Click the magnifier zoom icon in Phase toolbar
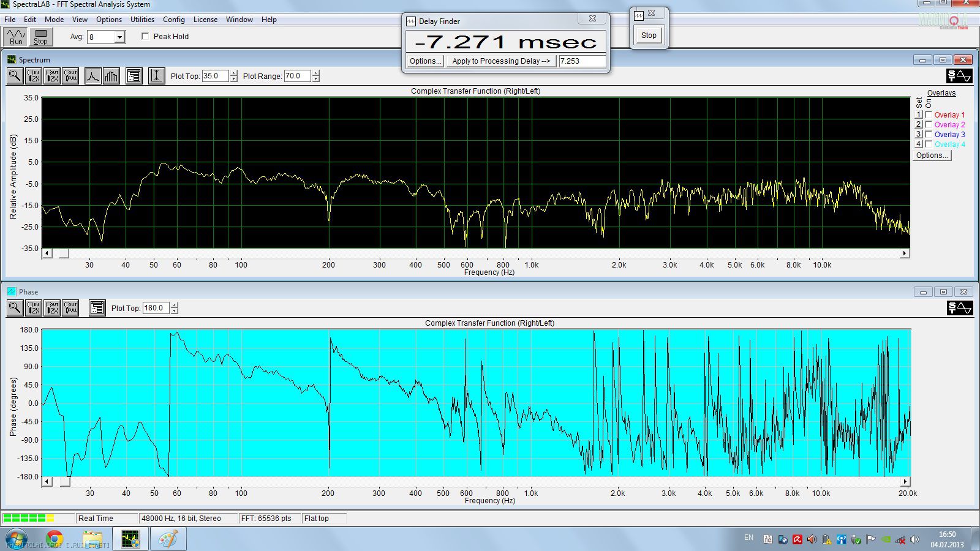Image resolution: width=980 pixels, height=551 pixels. pyautogui.click(x=15, y=308)
